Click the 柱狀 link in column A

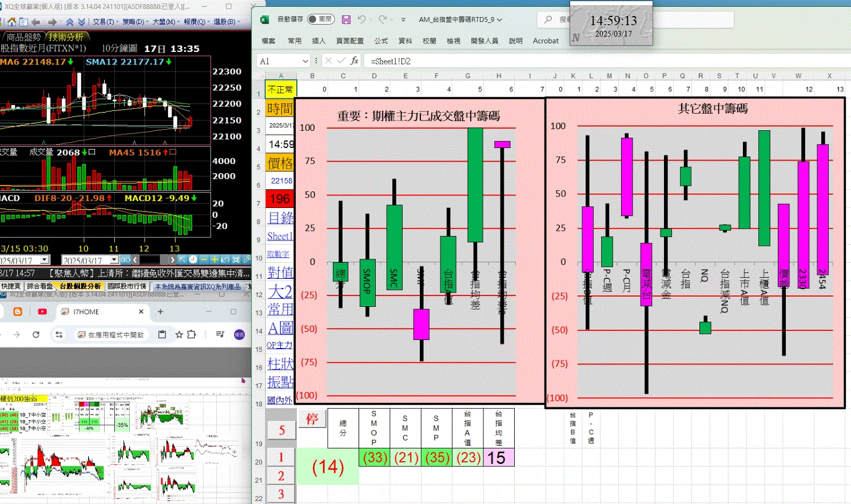280,363
